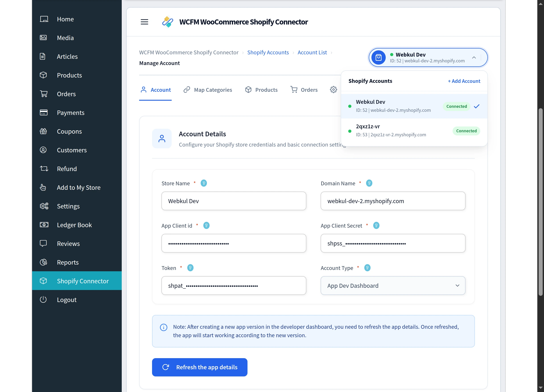Click the Store Name help icon

coord(204,183)
